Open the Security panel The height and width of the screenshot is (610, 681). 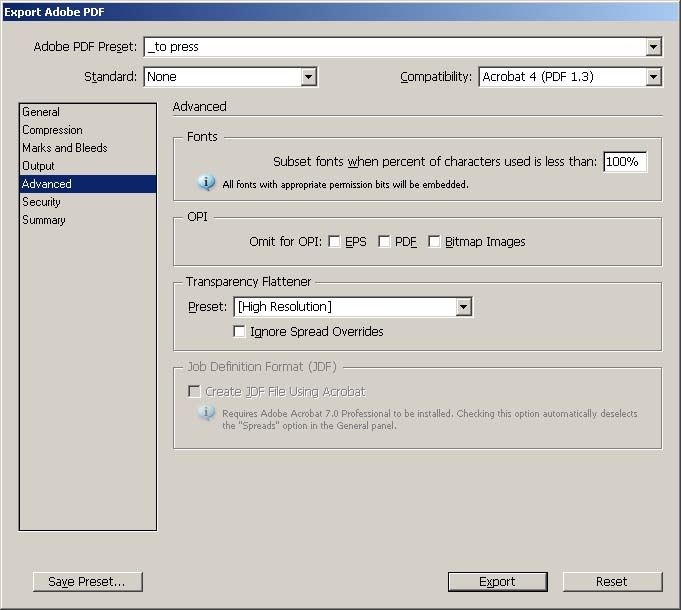(88, 202)
